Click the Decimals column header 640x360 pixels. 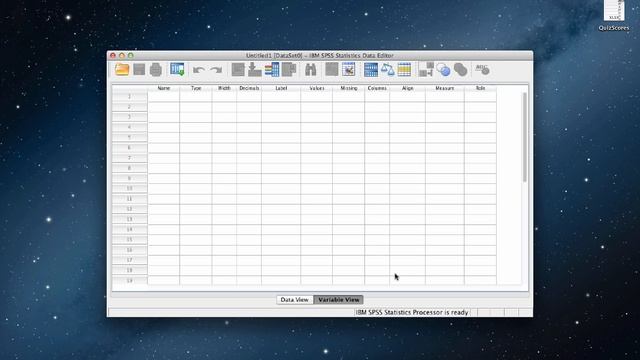[x=249, y=88]
